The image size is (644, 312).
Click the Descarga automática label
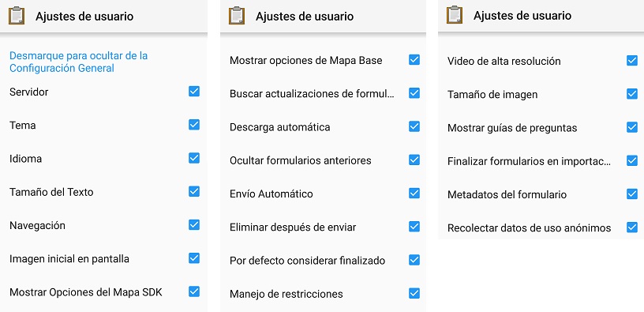coord(279,127)
